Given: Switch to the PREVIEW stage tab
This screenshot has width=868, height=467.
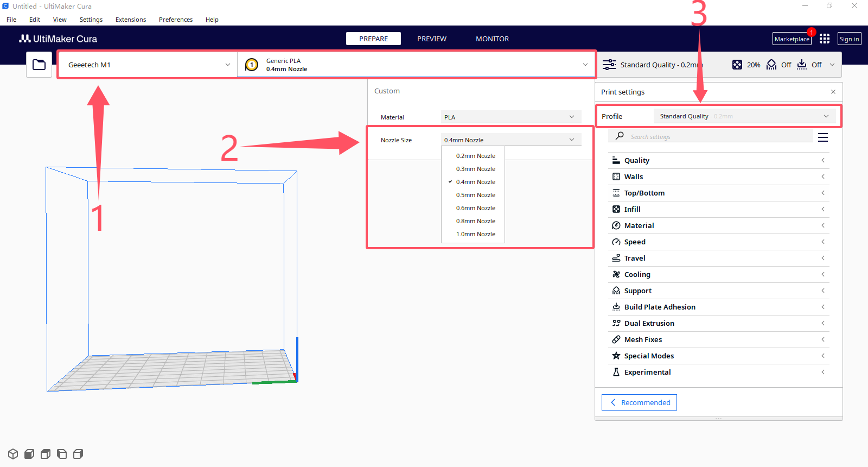Looking at the screenshot, I should 432,39.
